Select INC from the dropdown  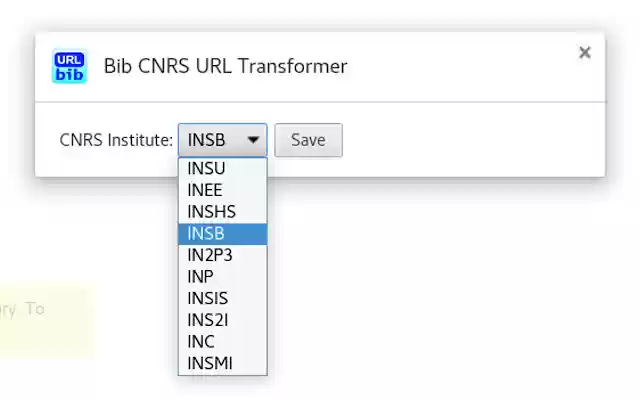222,342
